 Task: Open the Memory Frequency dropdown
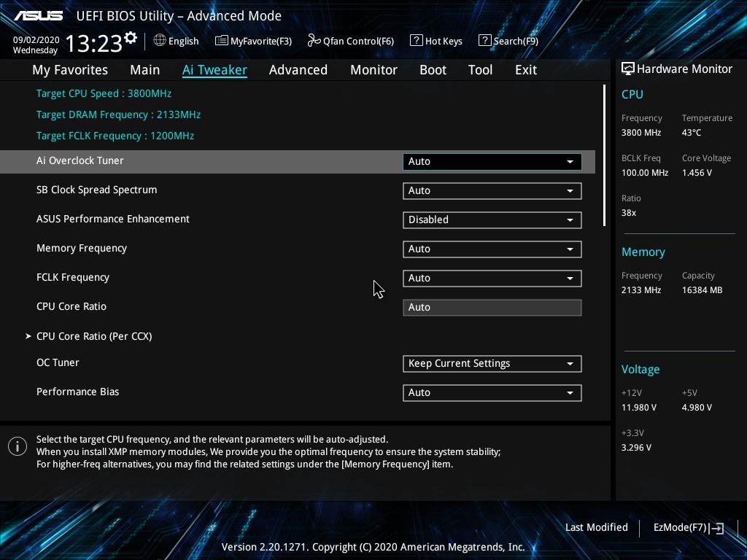point(492,249)
